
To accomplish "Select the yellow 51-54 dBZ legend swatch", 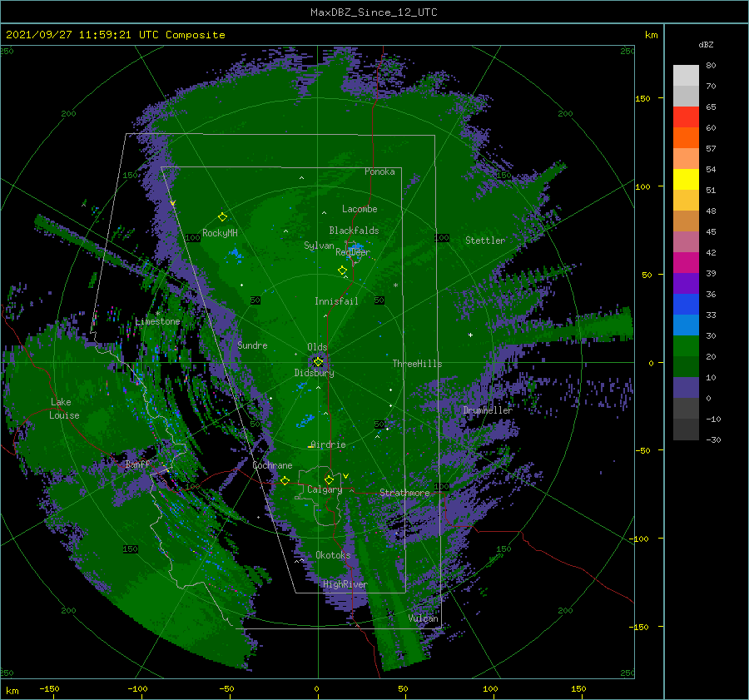I will [x=686, y=179].
